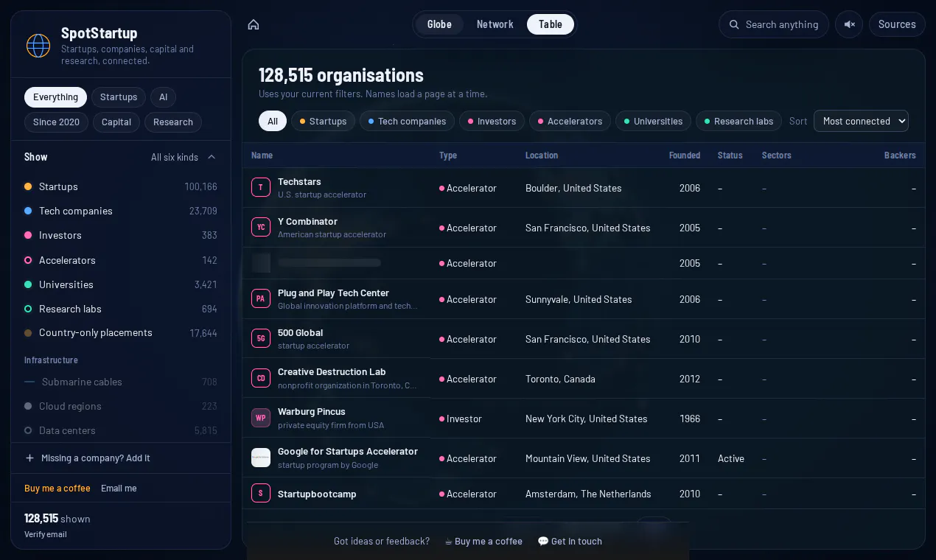936x560 pixels.
Task: Collapse the All six kinds section
Action: [x=184, y=157]
